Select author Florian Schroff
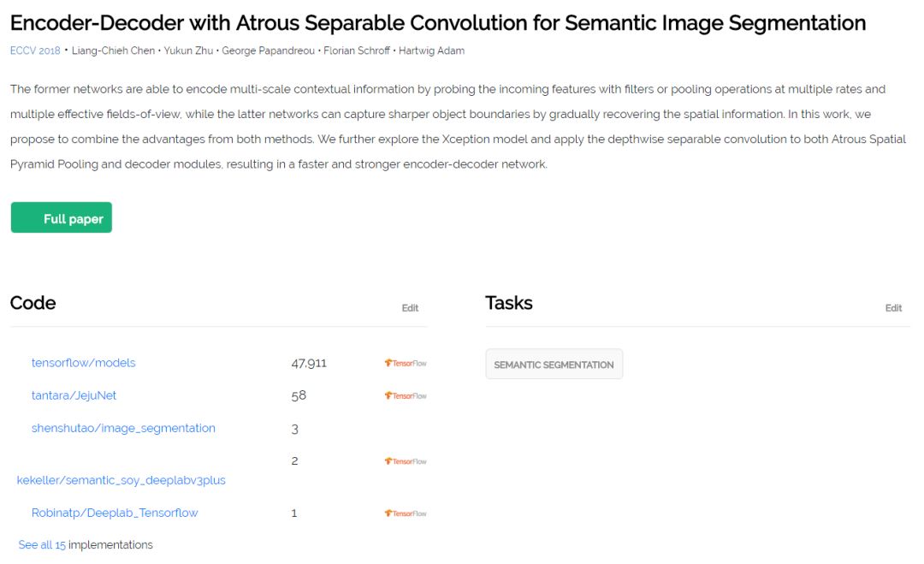Screen dimensions: 924x564 point(357,50)
